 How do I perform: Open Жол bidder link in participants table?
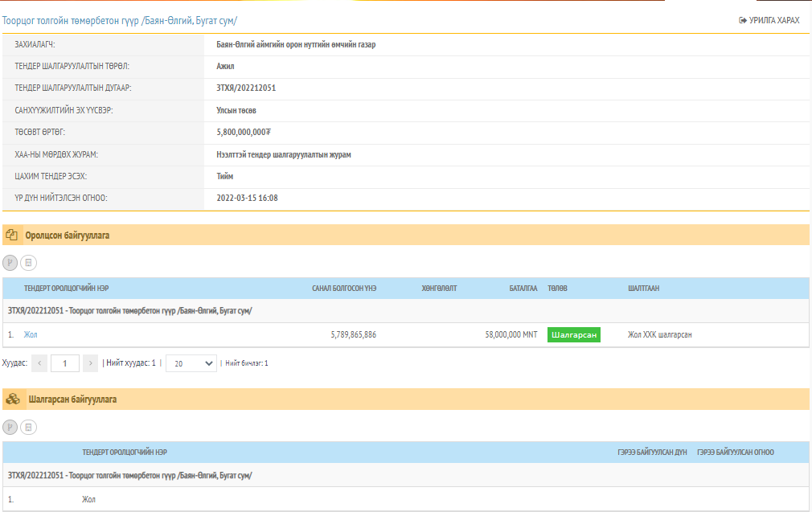pyautogui.click(x=31, y=335)
